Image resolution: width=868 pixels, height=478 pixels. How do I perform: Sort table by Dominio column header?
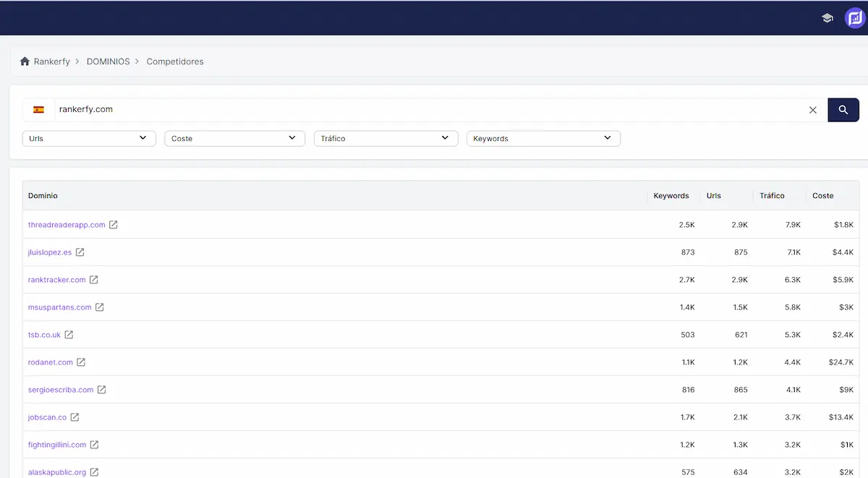[43, 196]
